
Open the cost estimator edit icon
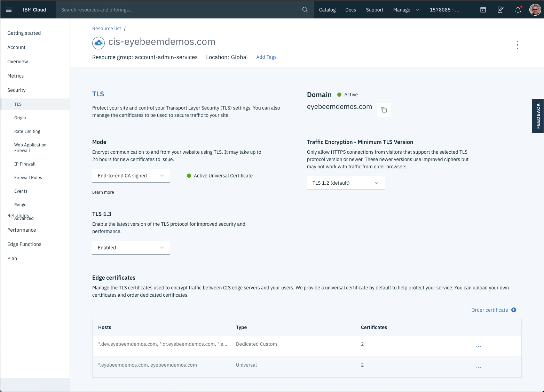coord(500,10)
